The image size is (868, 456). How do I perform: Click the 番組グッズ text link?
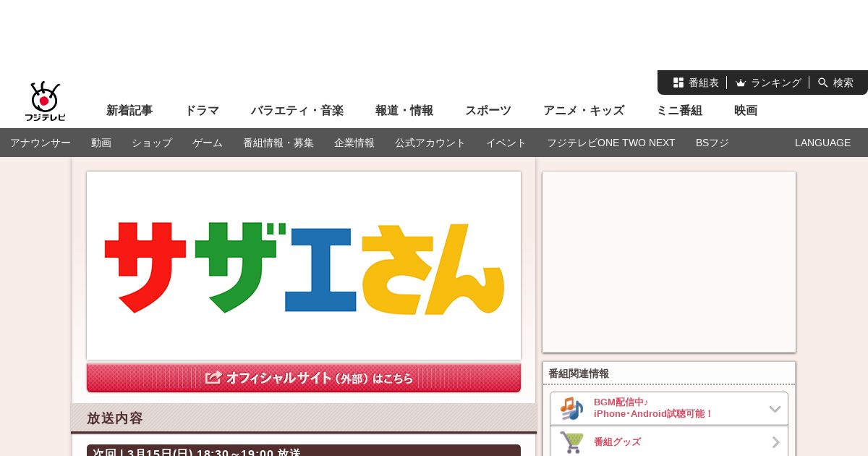[617, 442]
